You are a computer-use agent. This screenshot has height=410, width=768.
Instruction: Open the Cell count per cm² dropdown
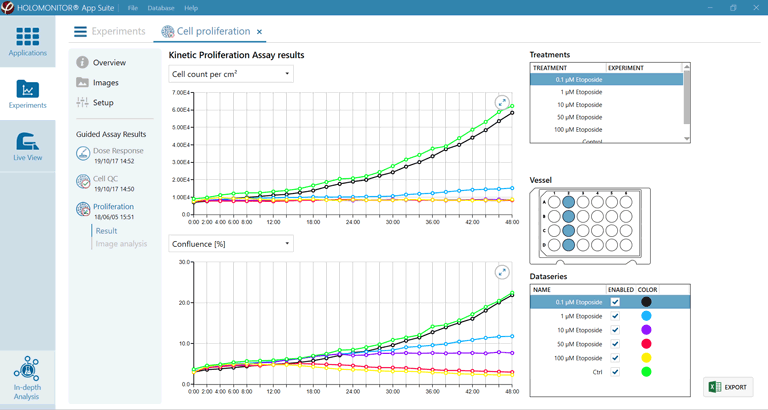tap(230, 74)
